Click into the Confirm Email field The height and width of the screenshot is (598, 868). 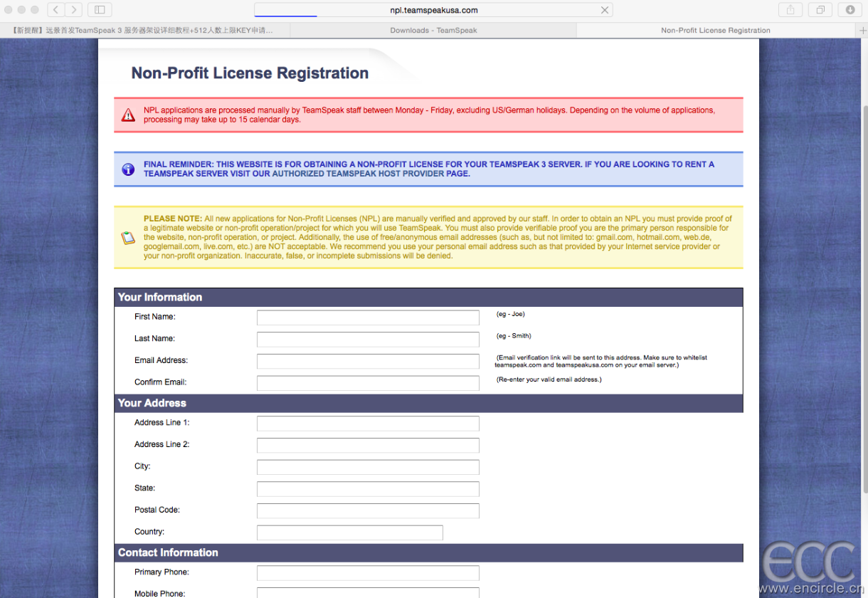pos(368,383)
